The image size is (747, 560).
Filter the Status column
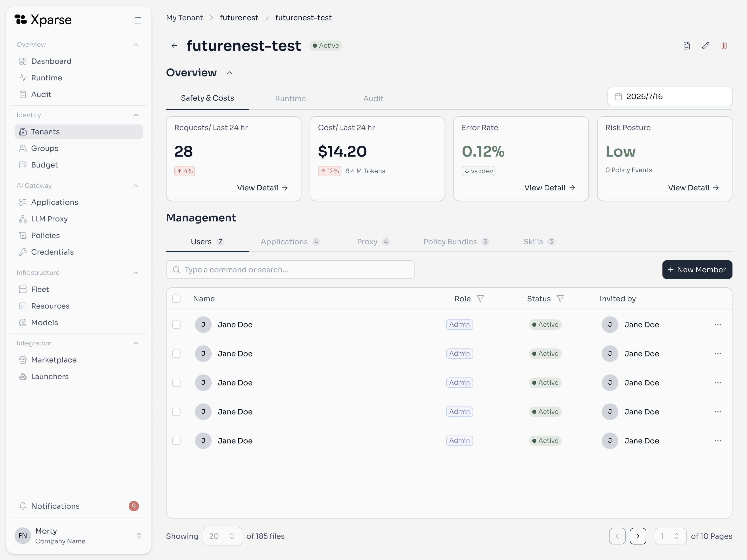point(560,299)
